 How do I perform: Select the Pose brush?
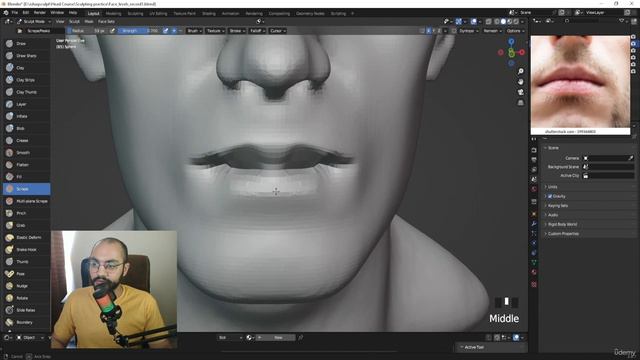pos(27,274)
